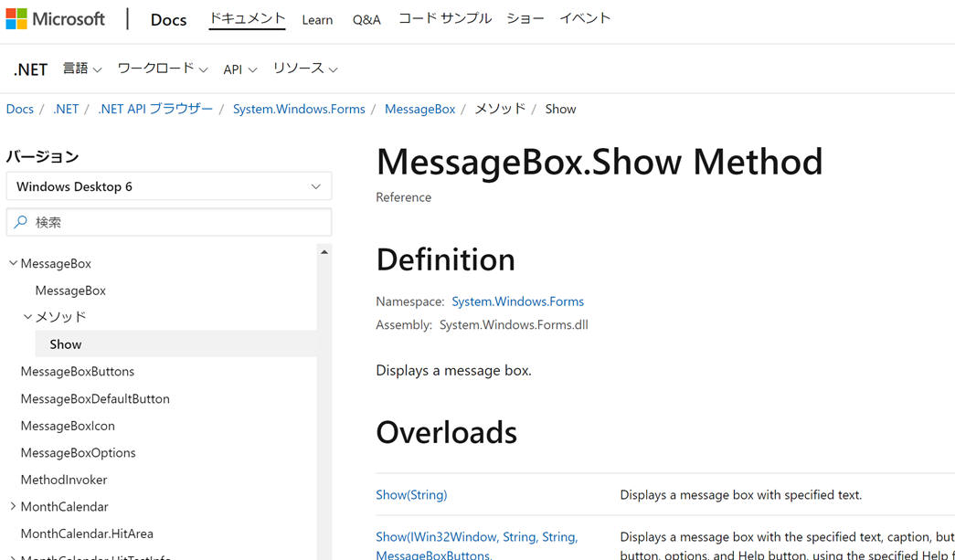Open MessageBoxDefaultButton in the tree

(95, 398)
